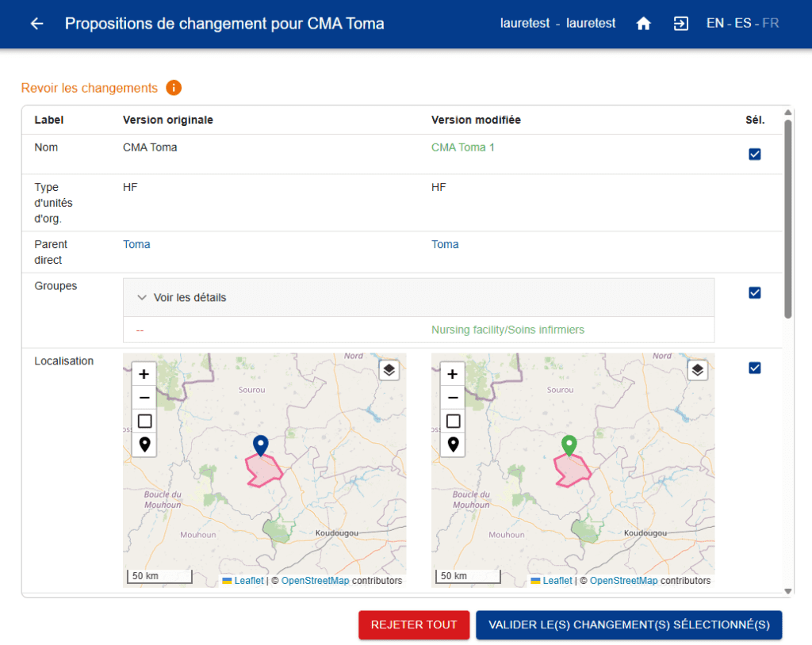This screenshot has width=812, height=645.
Task: Open info icon beside Revoir les changements
Action: click(x=174, y=88)
